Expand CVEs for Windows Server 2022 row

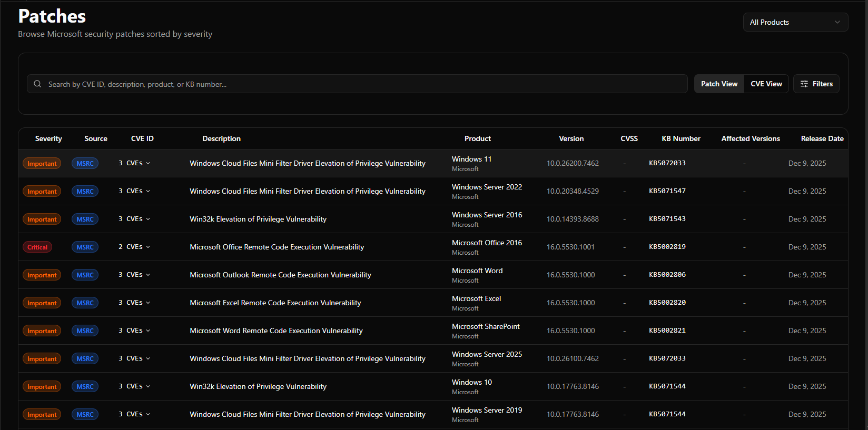[134, 191]
